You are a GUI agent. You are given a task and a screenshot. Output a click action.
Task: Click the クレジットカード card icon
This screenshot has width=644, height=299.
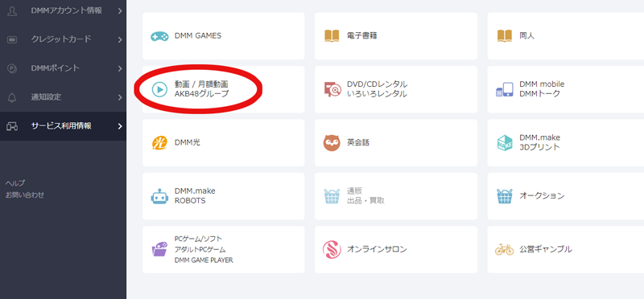click(x=12, y=39)
